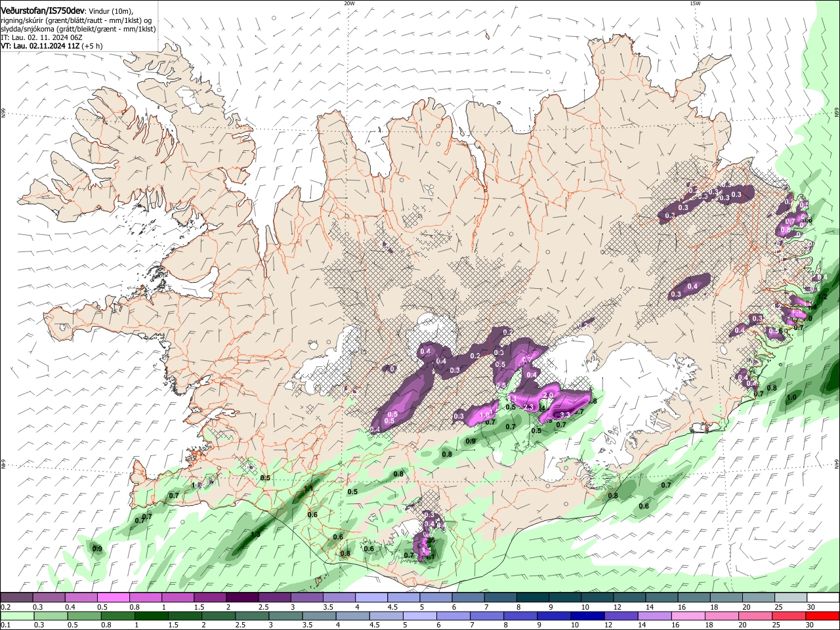Select the 0.2 dark mauve swatch in the upper legend
Image resolution: width=840 pixels, height=630 pixels.
(16, 598)
